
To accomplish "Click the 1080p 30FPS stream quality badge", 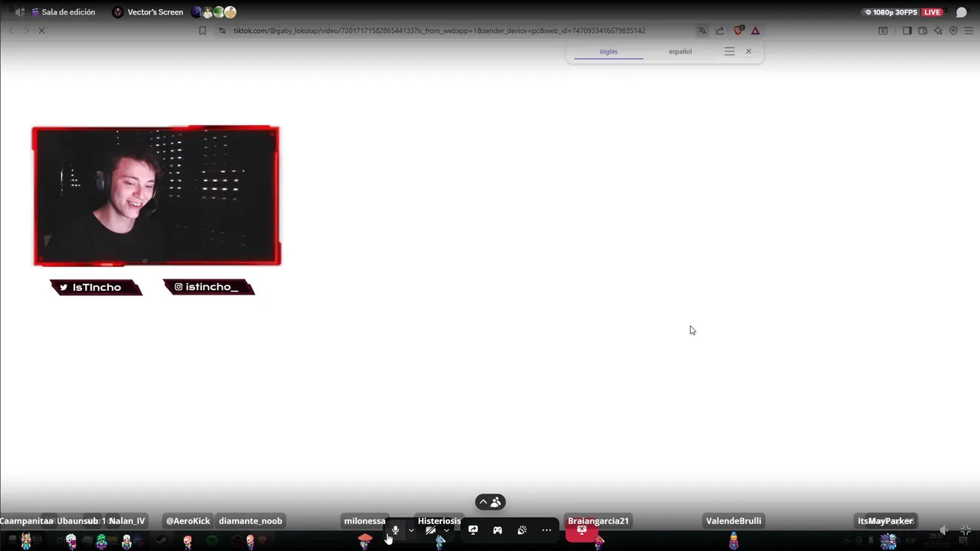I will [x=890, y=12].
